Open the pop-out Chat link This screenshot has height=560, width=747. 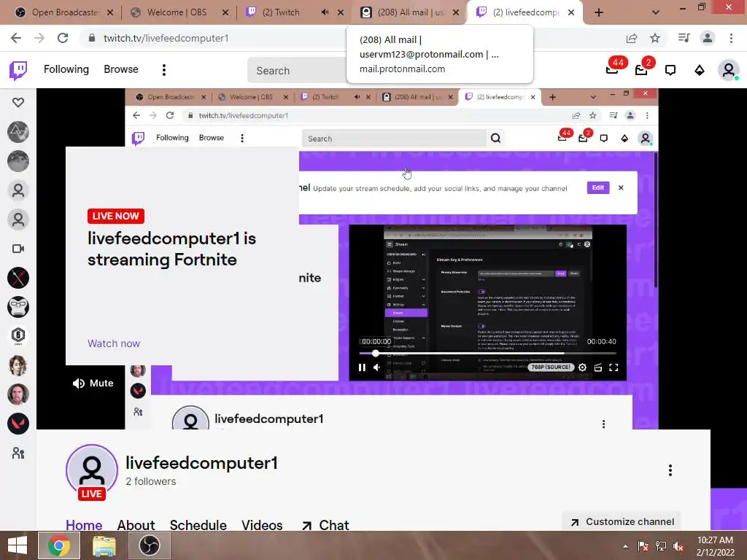pyautogui.click(x=325, y=525)
